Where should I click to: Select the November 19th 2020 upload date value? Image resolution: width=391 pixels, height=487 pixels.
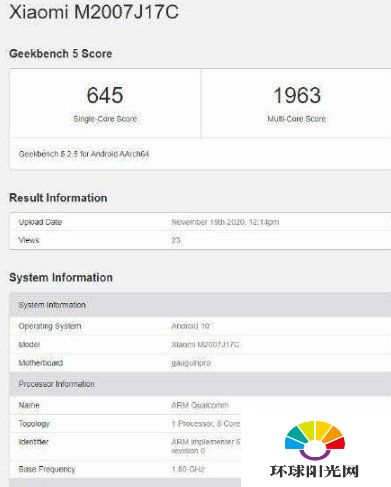pyautogui.click(x=225, y=222)
